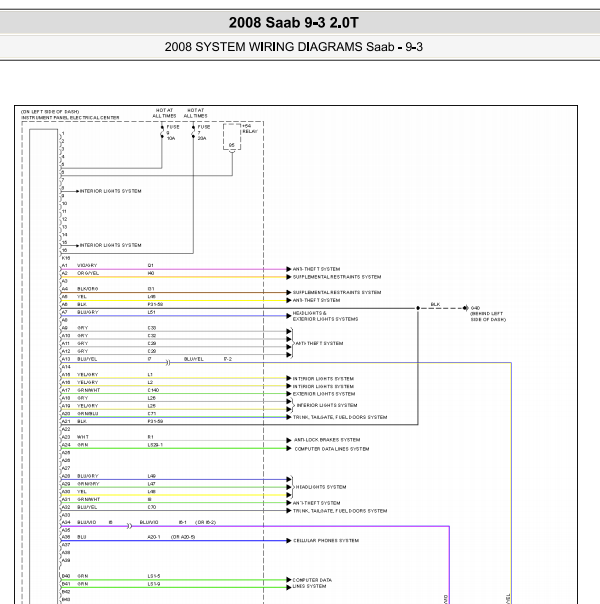Viewport: 600px width, 604px height.
Task: Click the "EXTERIOR LIGHTS SYSTEM" label on A17
Action: click(x=324, y=394)
